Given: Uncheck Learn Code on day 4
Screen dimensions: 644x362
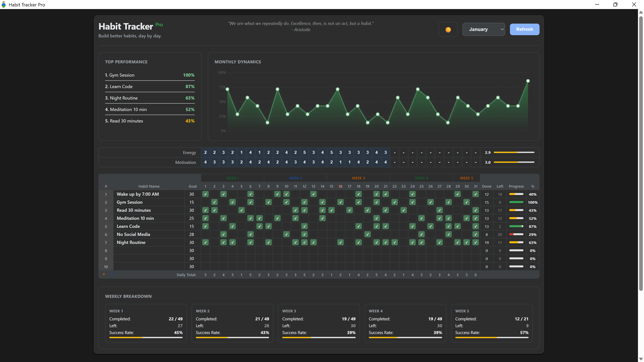Looking at the screenshot, I should click(232, 226).
